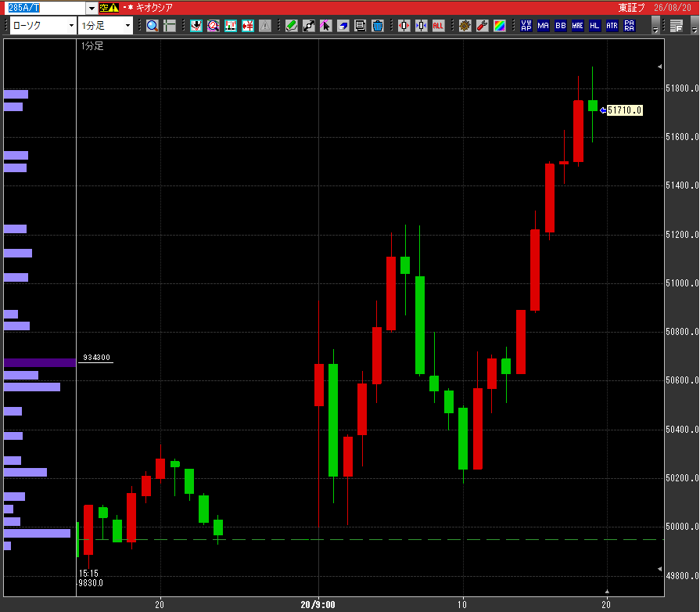700x612 pixels.
Task: Toggle the MAE envelope indicator
Action: (578, 26)
